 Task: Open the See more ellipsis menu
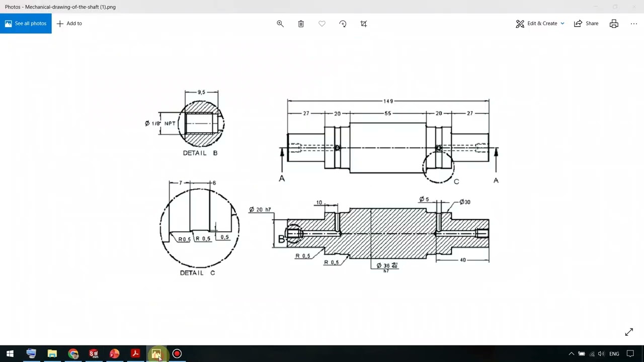634,24
